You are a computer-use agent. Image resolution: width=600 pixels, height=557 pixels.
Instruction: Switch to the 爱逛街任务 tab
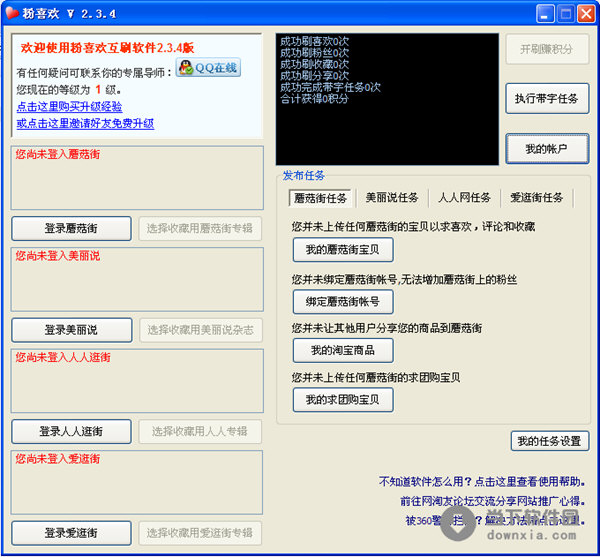pos(537,198)
